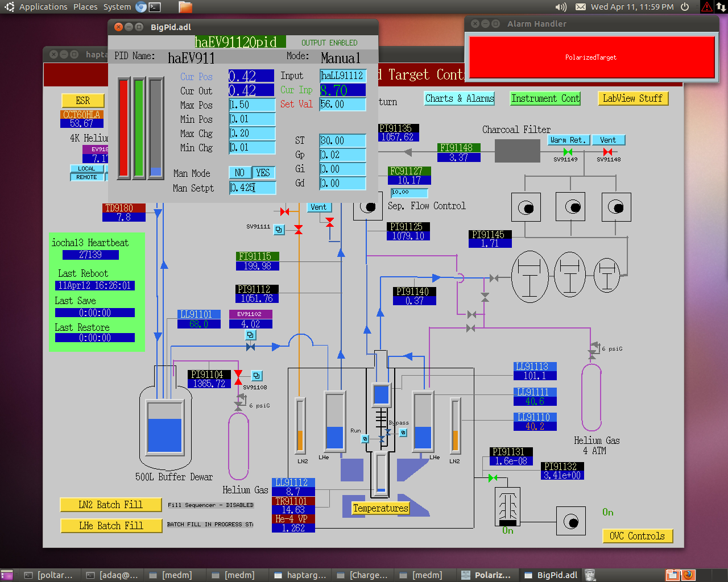Viewport: 728px width, 582px height.
Task: Click the show desktop icon bottom left
Action: point(7,575)
